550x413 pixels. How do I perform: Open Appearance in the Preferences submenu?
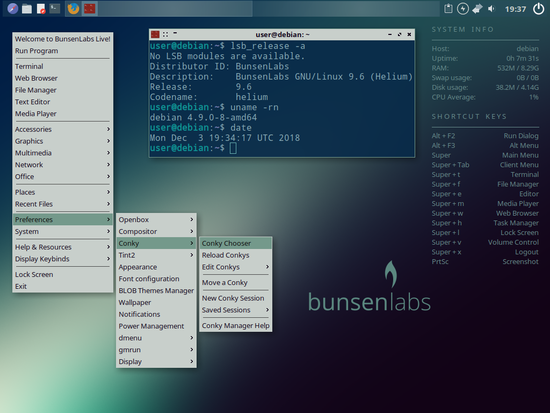pos(156,267)
